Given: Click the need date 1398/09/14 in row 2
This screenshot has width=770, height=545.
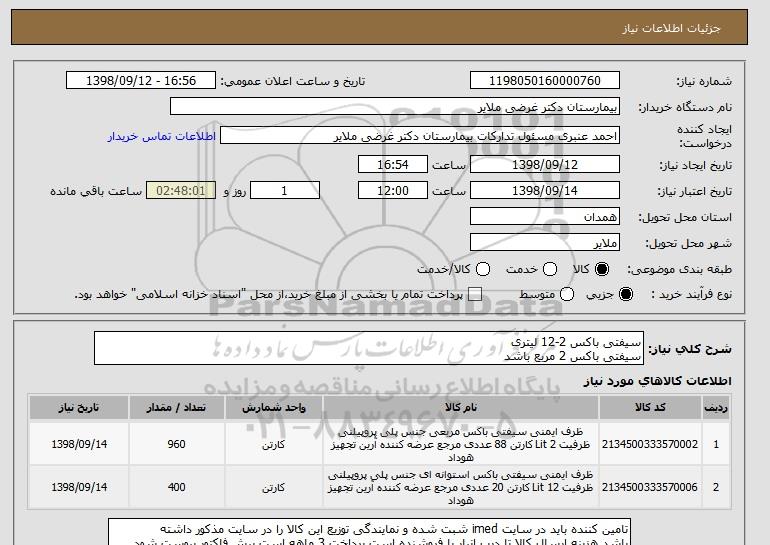Looking at the screenshot, I should tap(79, 487).
